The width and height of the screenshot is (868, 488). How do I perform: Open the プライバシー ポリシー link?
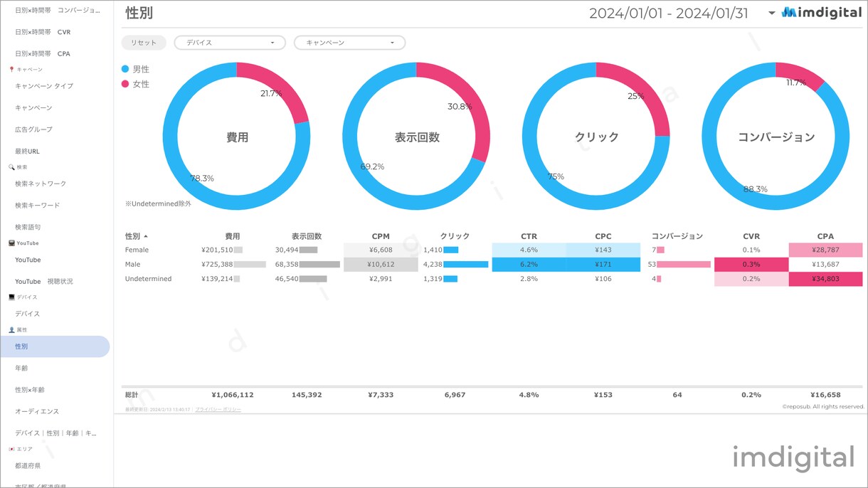tap(218, 410)
